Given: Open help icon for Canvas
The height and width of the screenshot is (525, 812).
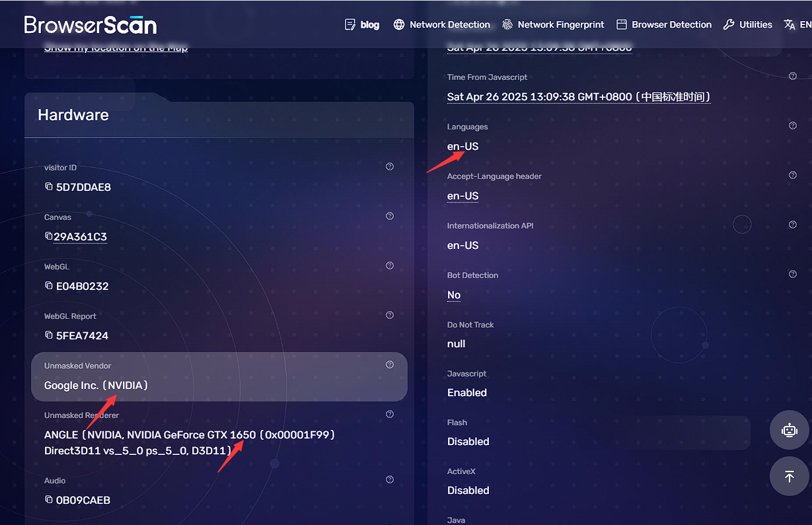Looking at the screenshot, I should coord(390,216).
